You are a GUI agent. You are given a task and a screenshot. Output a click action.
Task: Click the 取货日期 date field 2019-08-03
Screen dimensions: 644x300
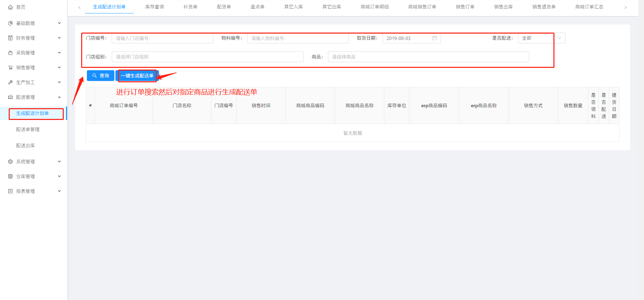point(412,38)
